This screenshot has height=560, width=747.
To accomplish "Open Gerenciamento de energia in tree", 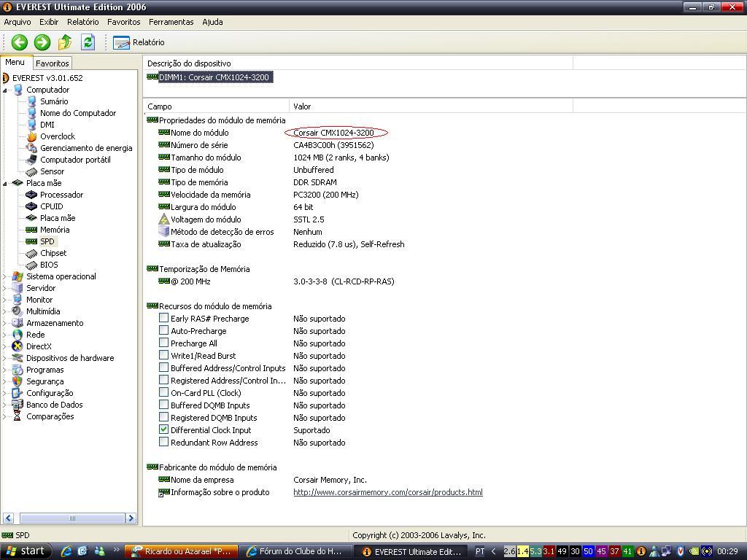I will (x=86, y=148).
